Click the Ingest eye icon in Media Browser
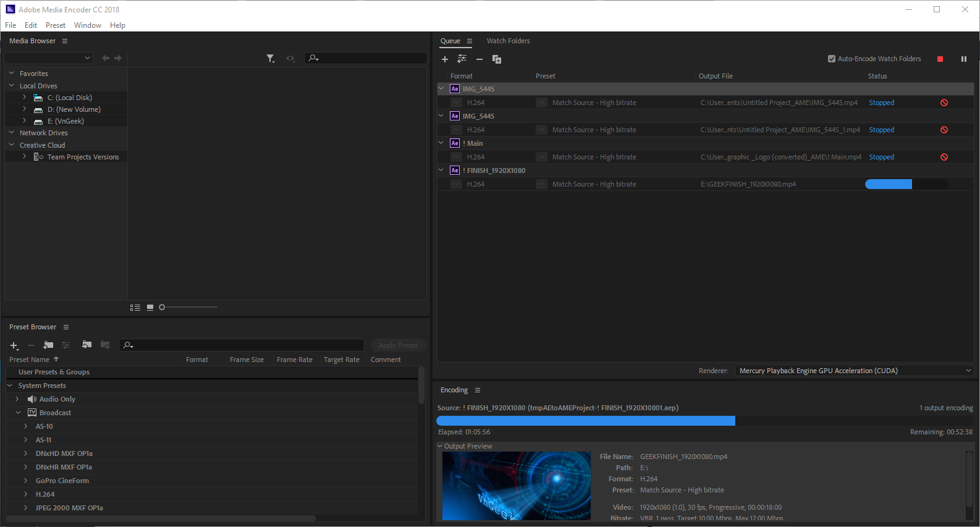 [x=290, y=58]
